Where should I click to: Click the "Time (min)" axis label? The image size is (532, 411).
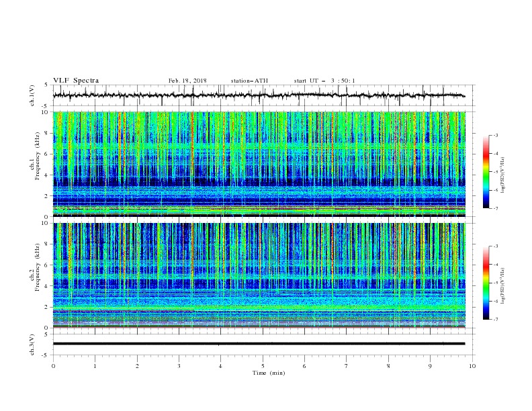tap(269, 373)
